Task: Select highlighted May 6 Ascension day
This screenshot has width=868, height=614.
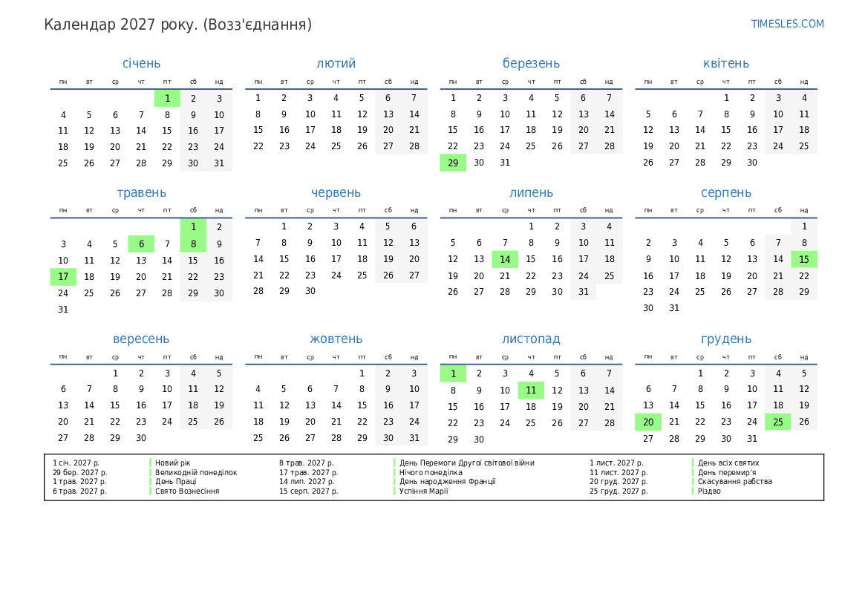Action: click(141, 244)
